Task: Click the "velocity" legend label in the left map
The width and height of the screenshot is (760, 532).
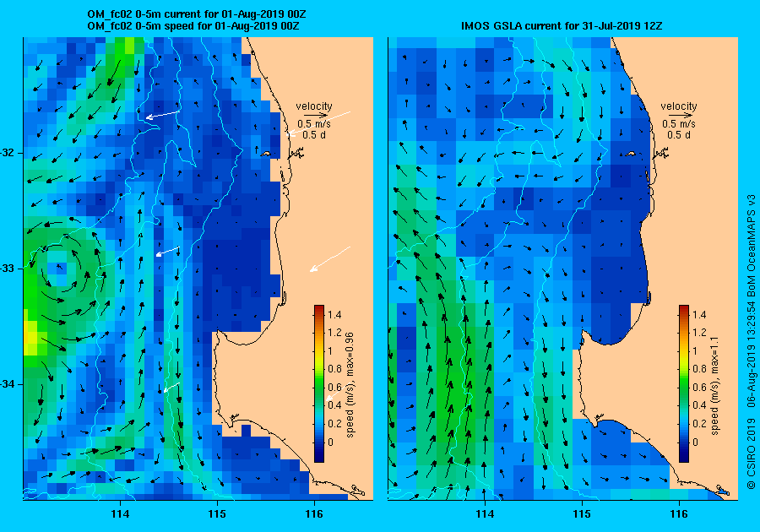Action: 314,106
